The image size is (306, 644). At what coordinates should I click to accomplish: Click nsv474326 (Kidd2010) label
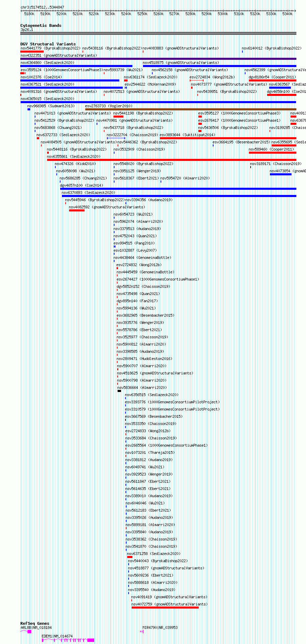tap(76, 164)
